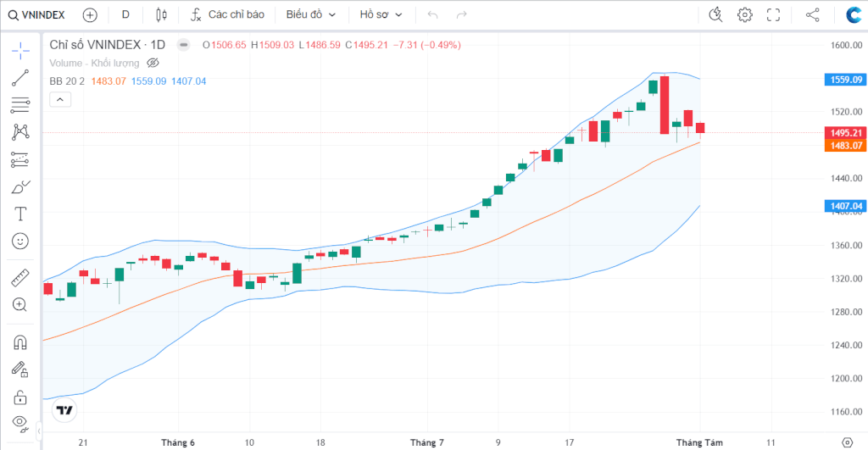
Task: Select the ruler measure tool
Action: 20,278
